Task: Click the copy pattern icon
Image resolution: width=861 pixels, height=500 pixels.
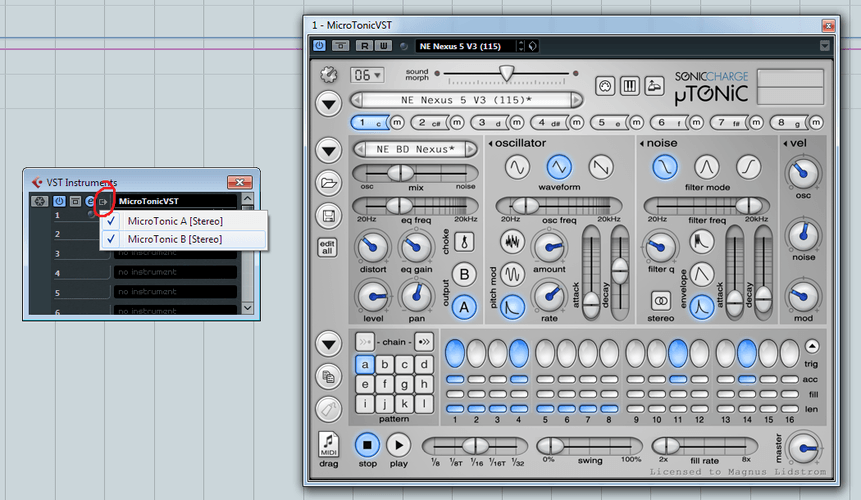Action: (x=328, y=377)
